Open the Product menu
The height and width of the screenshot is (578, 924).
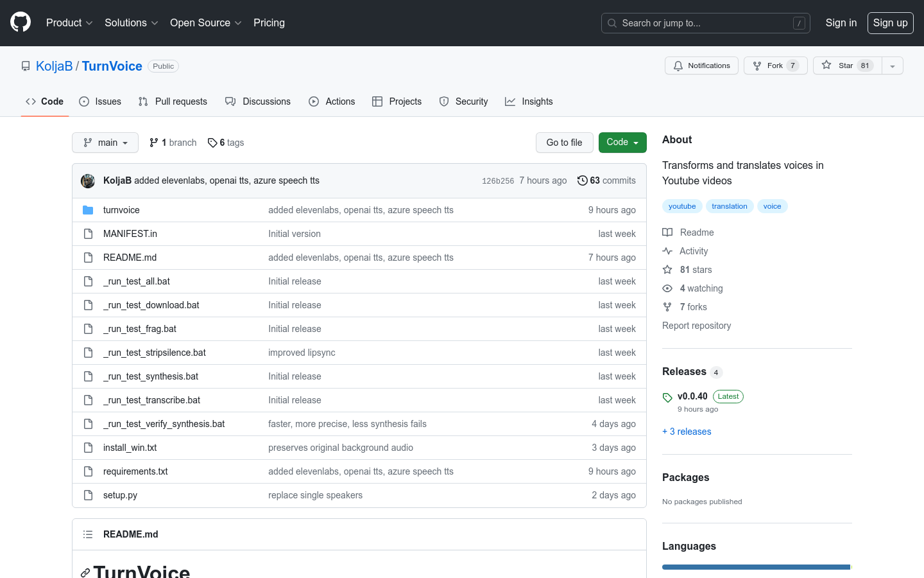pos(69,23)
